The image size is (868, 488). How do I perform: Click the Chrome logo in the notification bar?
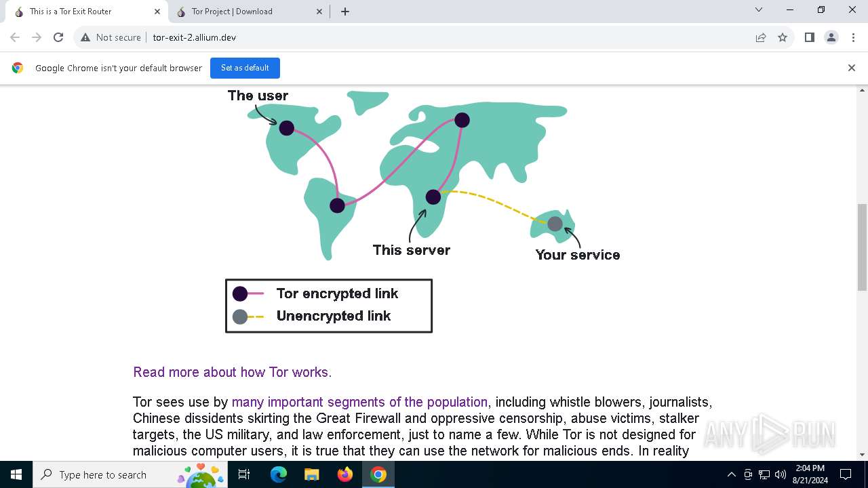pos(18,68)
